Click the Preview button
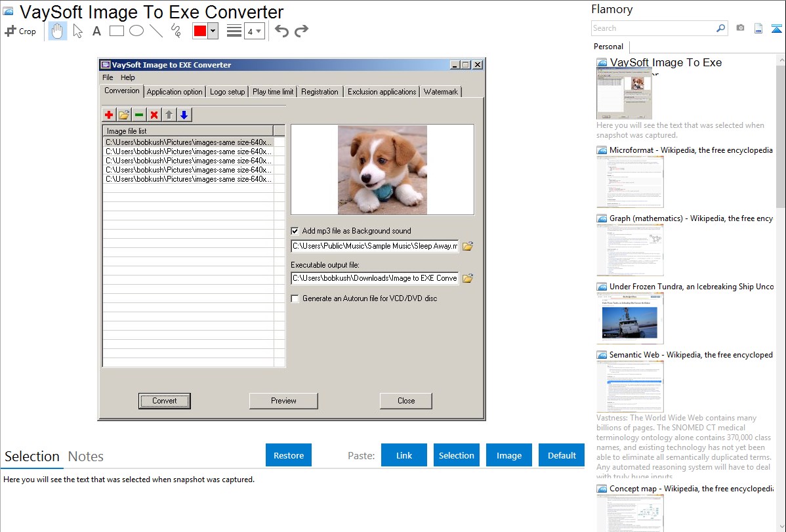This screenshot has height=532, width=786. point(283,401)
